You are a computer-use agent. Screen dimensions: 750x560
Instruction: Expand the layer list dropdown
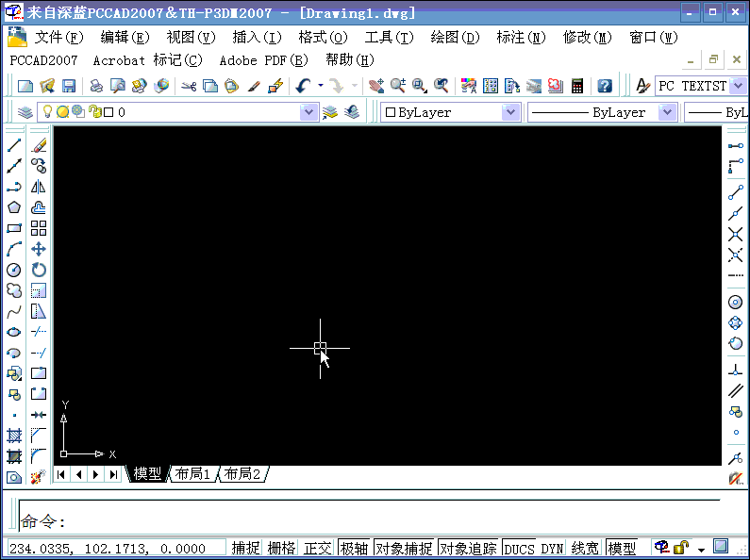coord(309,112)
